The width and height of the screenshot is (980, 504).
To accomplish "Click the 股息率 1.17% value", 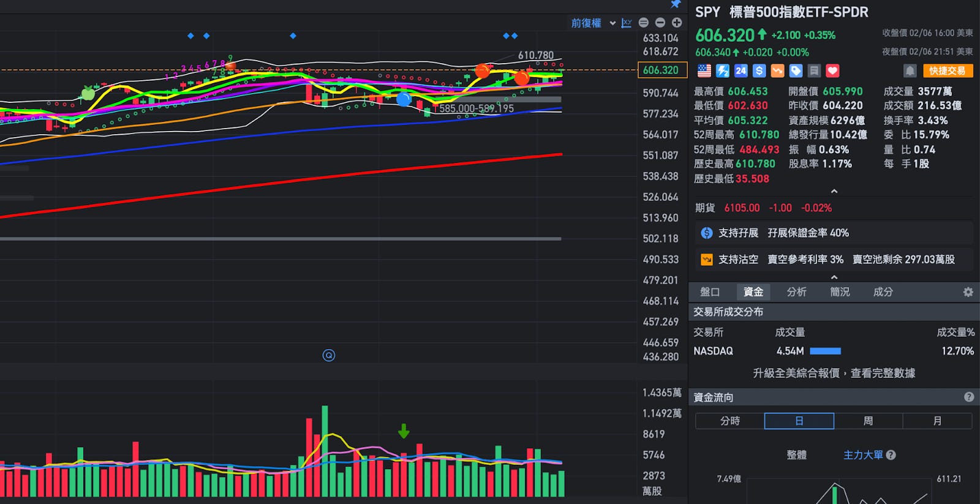I will (x=837, y=164).
